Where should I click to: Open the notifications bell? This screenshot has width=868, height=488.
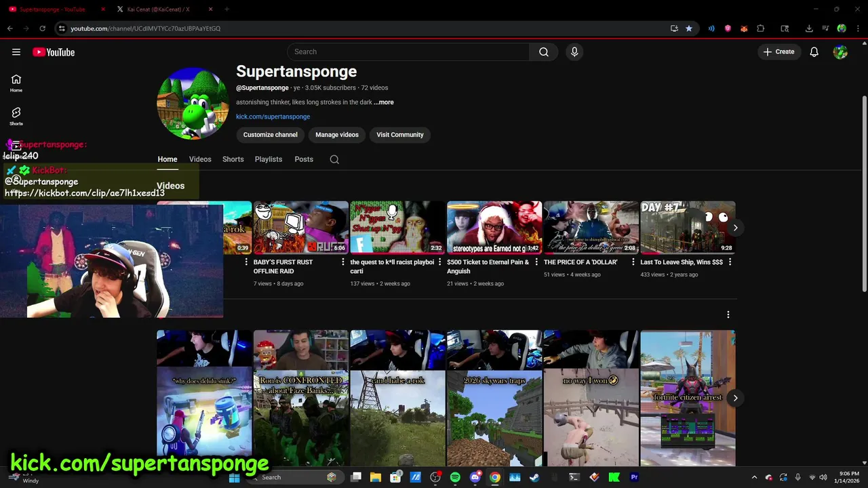(814, 52)
